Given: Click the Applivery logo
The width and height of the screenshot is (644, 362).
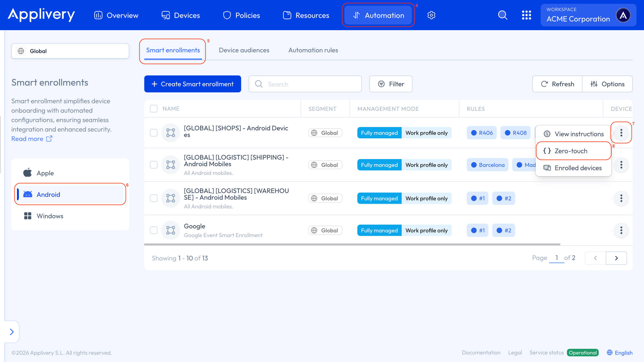Looking at the screenshot, I should click(x=41, y=15).
